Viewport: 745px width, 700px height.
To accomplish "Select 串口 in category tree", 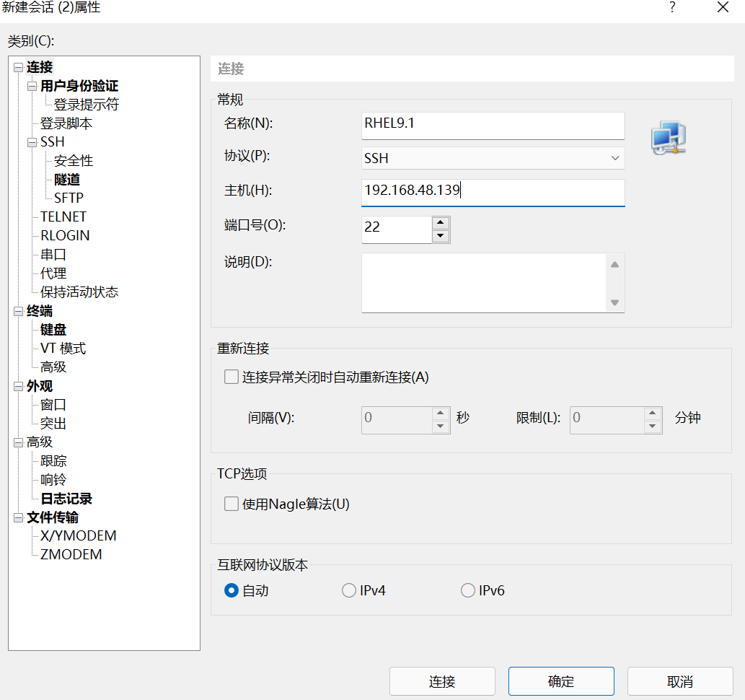I will pyautogui.click(x=53, y=255).
